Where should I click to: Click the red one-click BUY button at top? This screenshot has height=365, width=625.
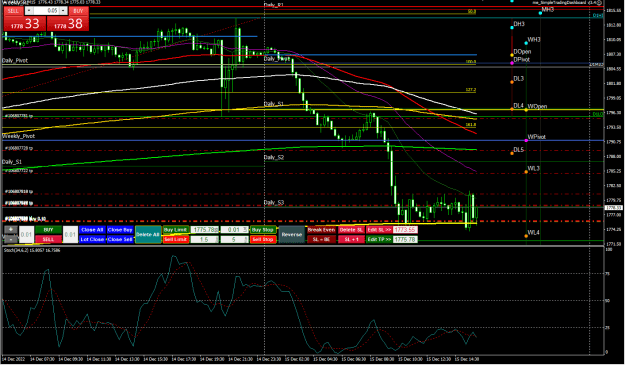tap(78, 11)
